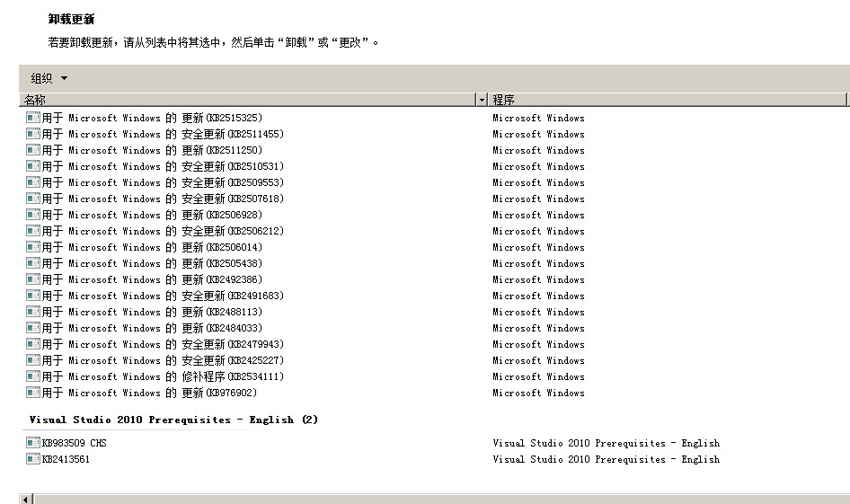Select Visual Studio 2010 Prerequisites group header
850x504 pixels.
pyautogui.click(x=173, y=420)
